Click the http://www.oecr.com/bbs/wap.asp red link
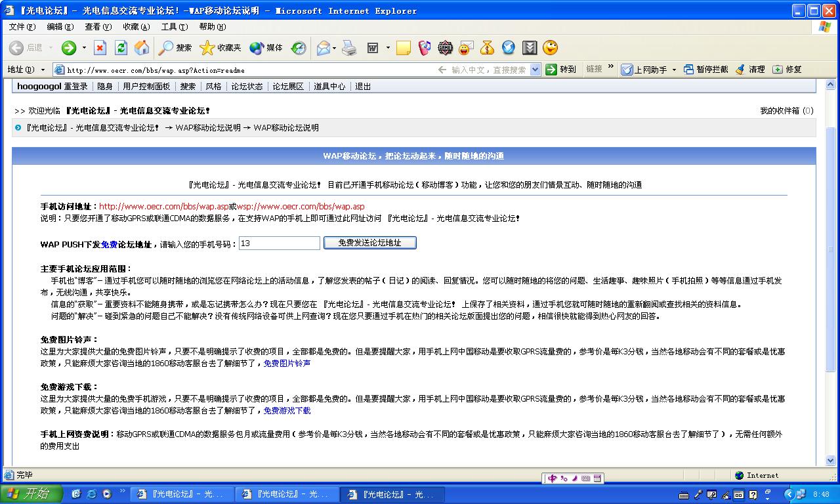 [164, 207]
